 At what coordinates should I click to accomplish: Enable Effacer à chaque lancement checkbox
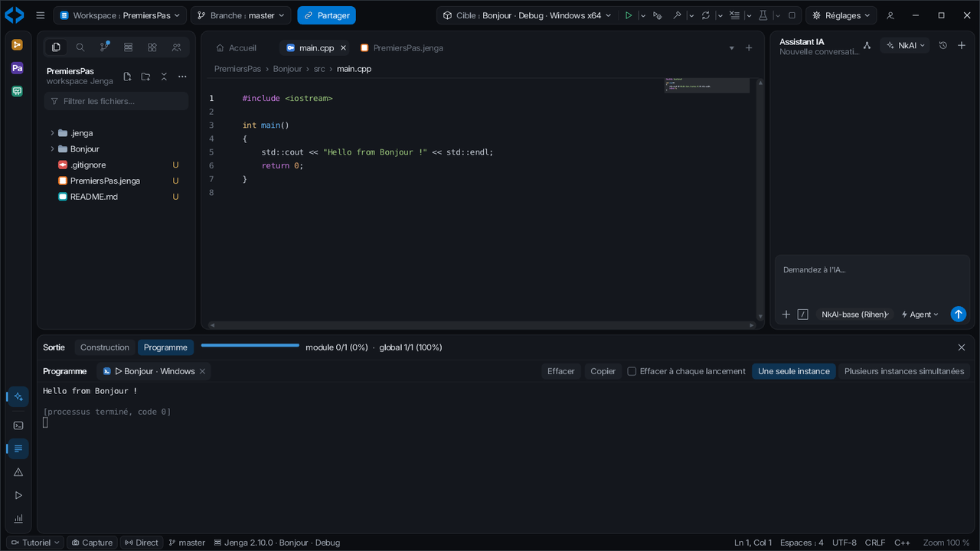pyautogui.click(x=632, y=371)
